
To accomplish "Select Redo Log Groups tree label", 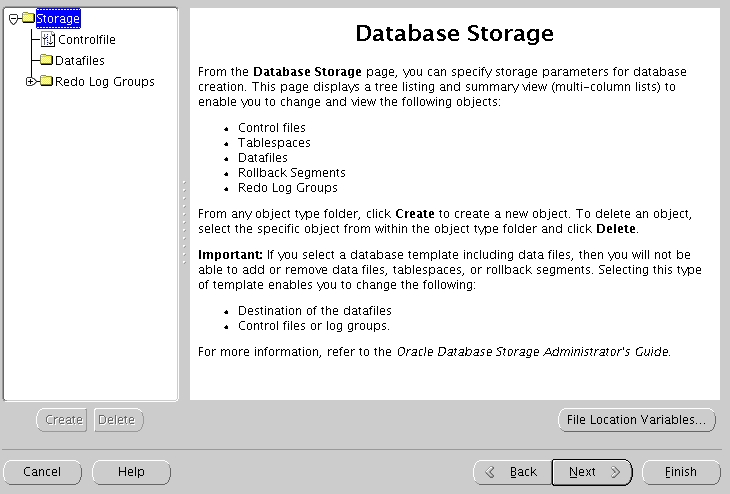I will (x=105, y=81).
